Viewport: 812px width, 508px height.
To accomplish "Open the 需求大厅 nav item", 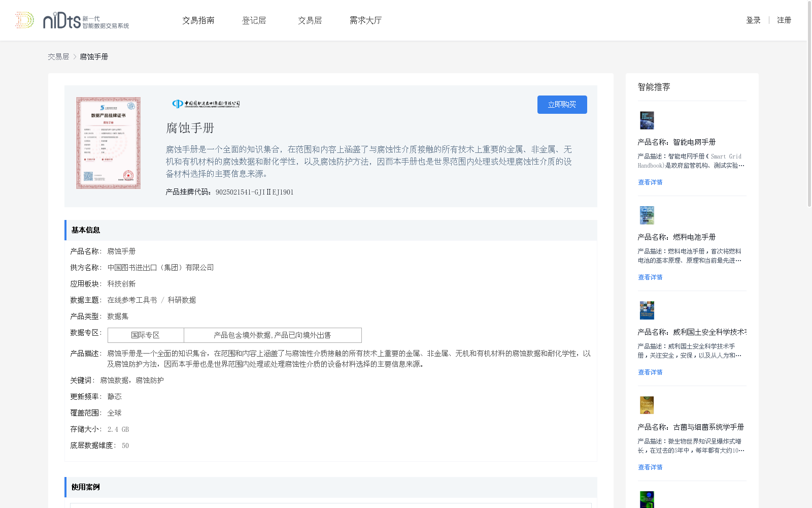I will pyautogui.click(x=365, y=20).
